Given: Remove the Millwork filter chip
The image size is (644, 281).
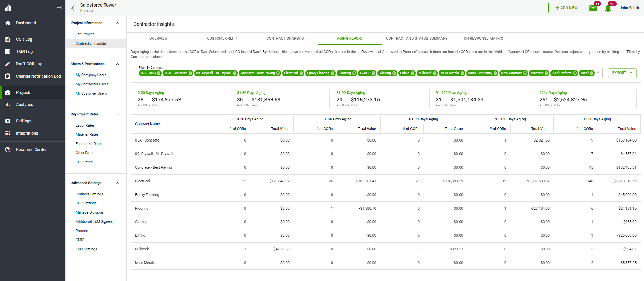Looking at the screenshot, I should (x=435, y=73).
